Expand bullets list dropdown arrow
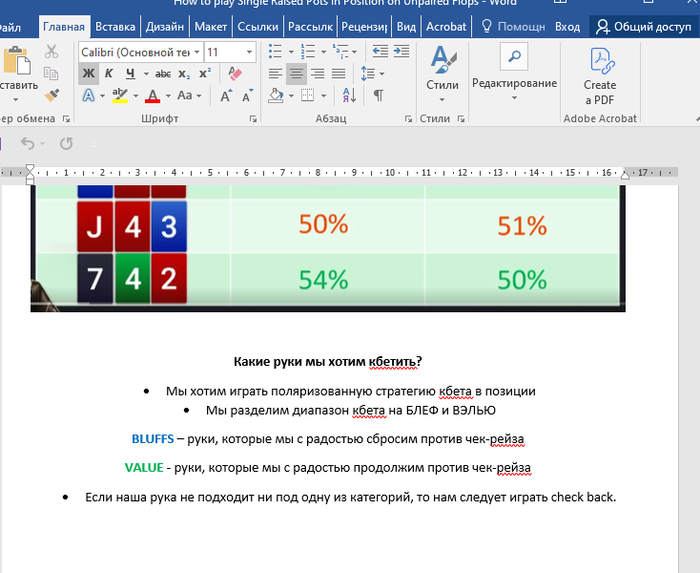This screenshot has height=573, width=700. [x=291, y=52]
